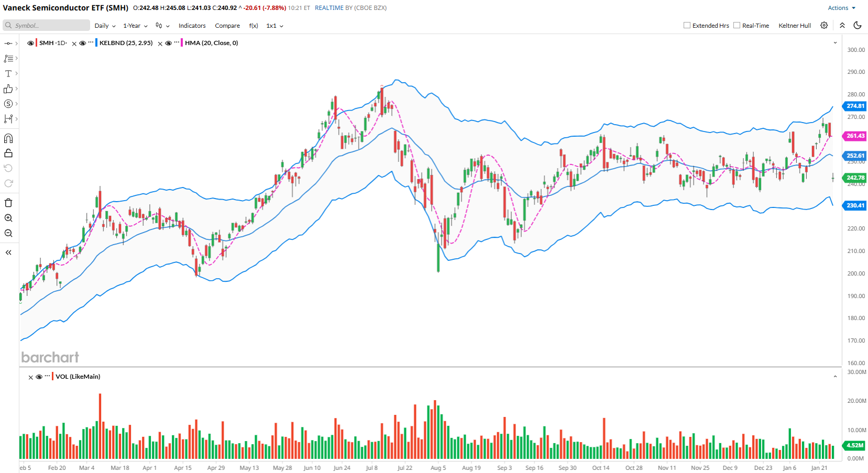Collapse the left drawing toolbar

coord(8,252)
